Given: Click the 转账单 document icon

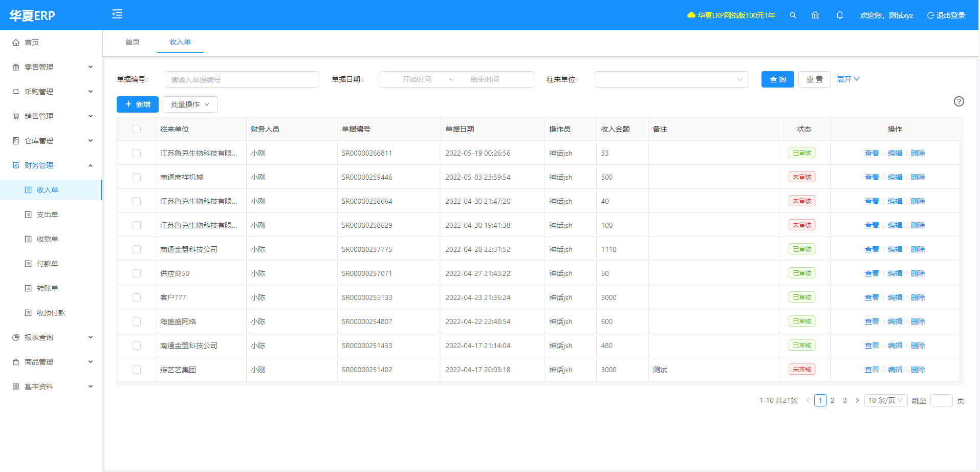Looking at the screenshot, I should tap(28, 288).
